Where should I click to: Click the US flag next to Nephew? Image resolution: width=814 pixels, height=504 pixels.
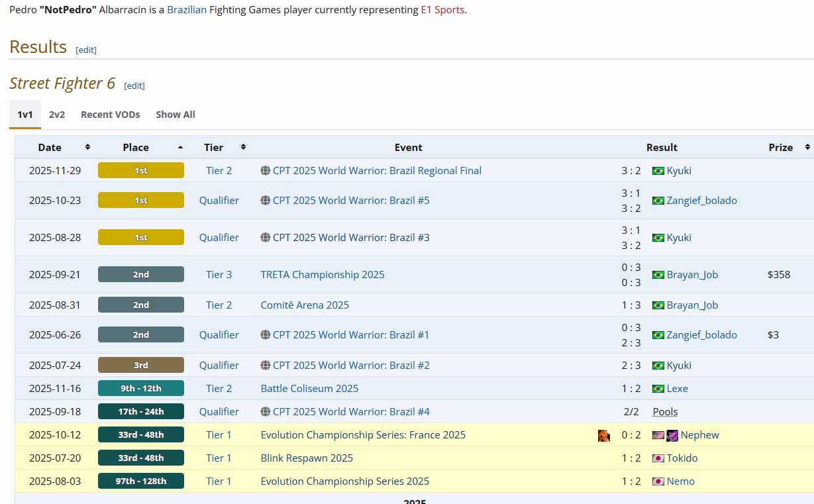(x=658, y=435)
